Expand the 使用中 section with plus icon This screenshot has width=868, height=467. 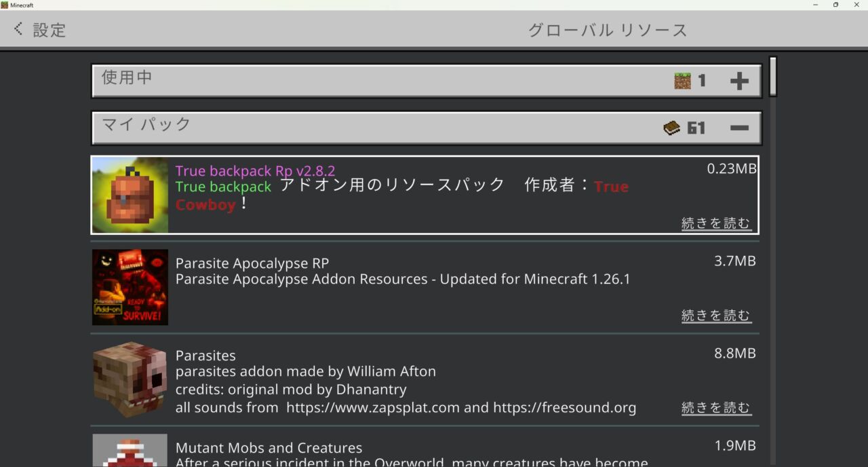pyautogui.click(x=739, y=81)
